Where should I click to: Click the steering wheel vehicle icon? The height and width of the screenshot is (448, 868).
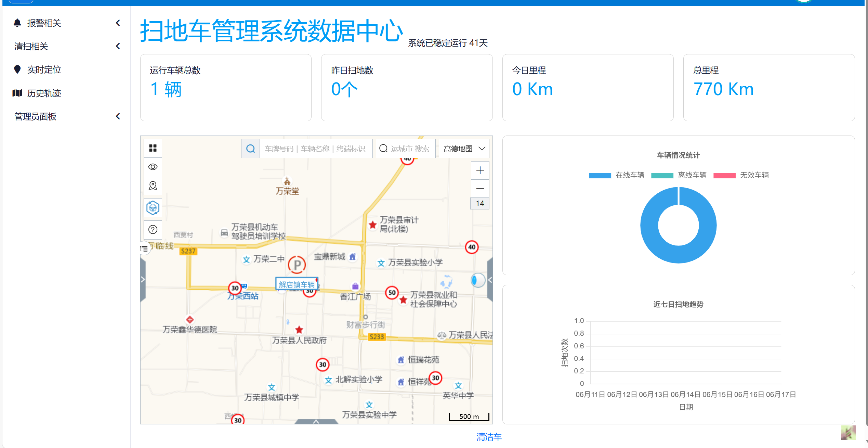[x=153, y=208]
